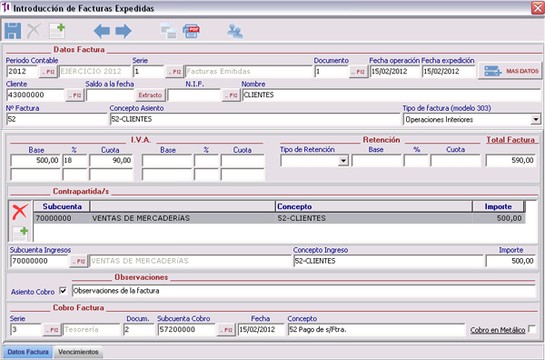Click the Fecha operación date field
This screenshot has width=545, height=360.
point(395,72)
